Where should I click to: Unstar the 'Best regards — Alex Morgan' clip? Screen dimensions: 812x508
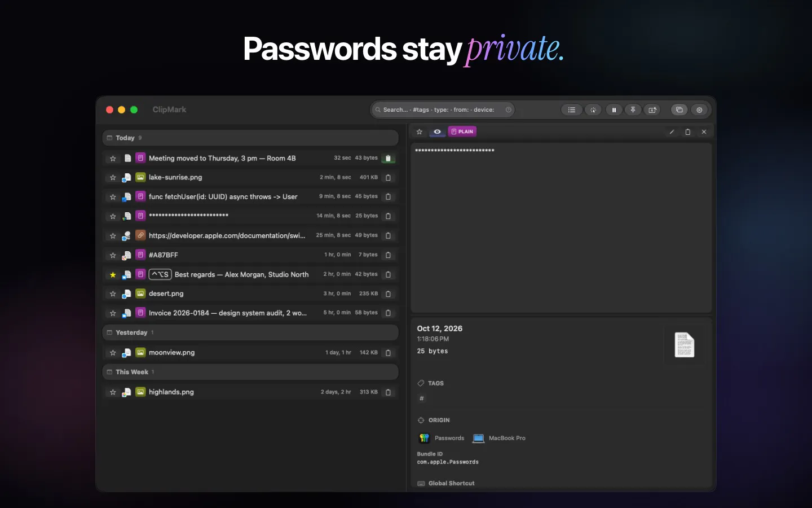pos(113,275)
